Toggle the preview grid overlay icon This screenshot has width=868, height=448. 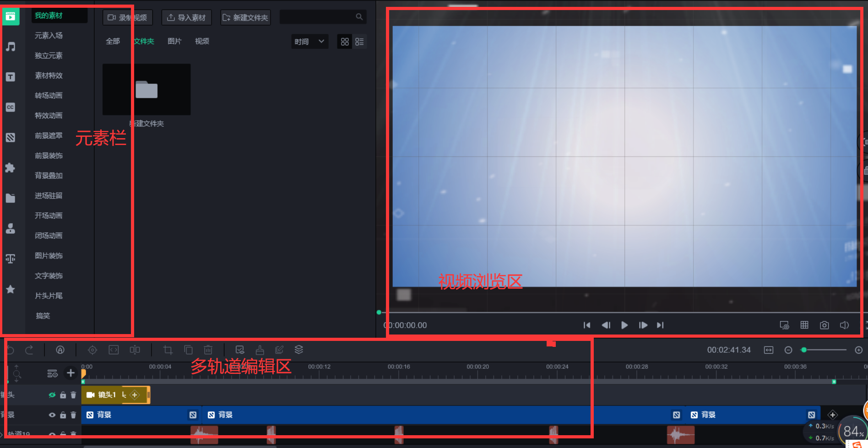pos(804,325)
